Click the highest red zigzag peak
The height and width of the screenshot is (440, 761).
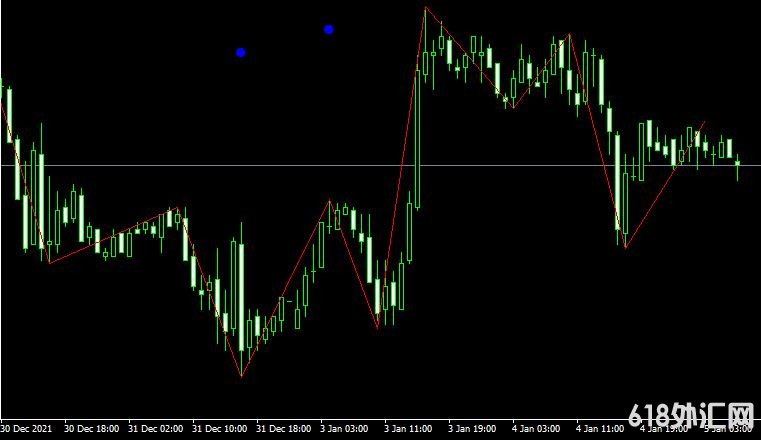[x=425, y=8]
